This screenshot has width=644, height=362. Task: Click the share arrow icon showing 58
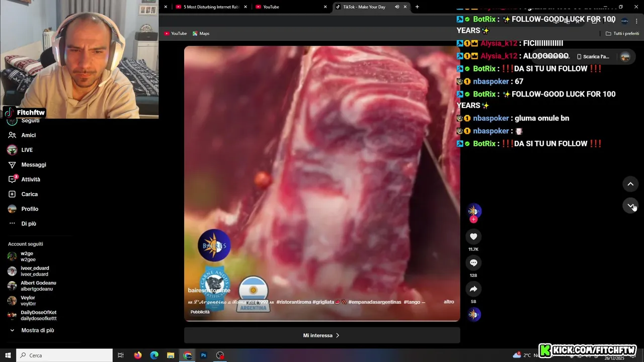473,289
